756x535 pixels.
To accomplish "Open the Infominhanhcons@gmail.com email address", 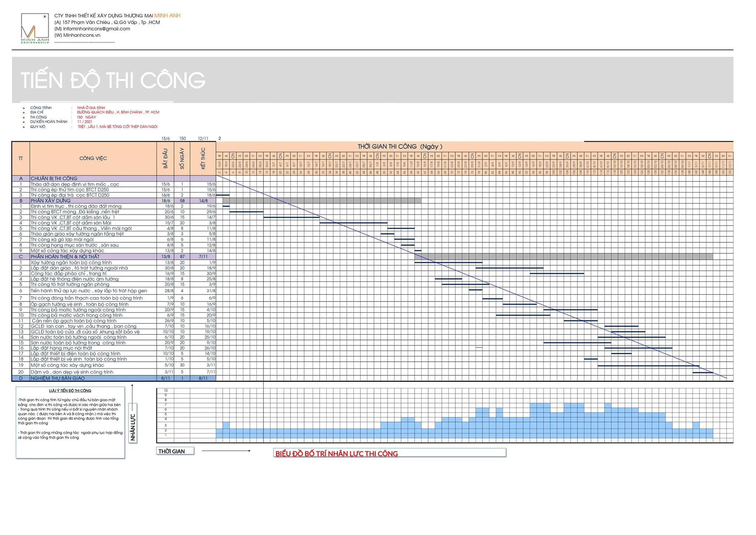I will pyautogui.click(x=96, y=29).
